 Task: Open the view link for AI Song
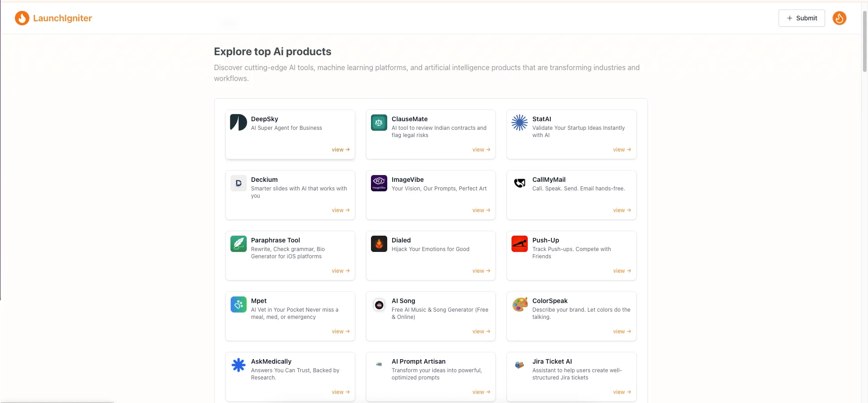tap(481, 332)
